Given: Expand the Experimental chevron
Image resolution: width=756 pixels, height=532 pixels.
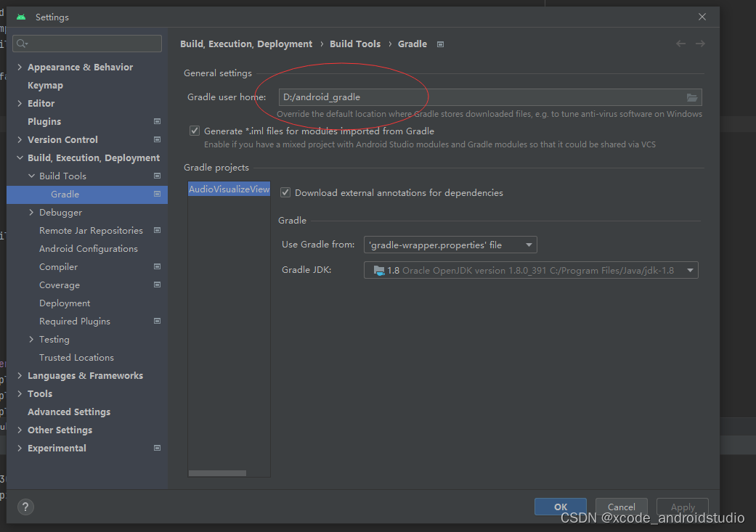Looking at the screenshot, I should (x=20, y=448).
